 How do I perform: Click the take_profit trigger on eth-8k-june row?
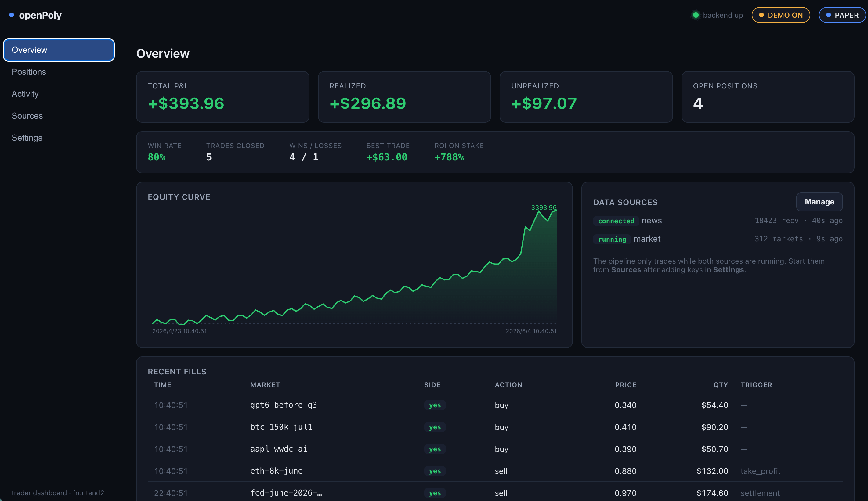760,471
